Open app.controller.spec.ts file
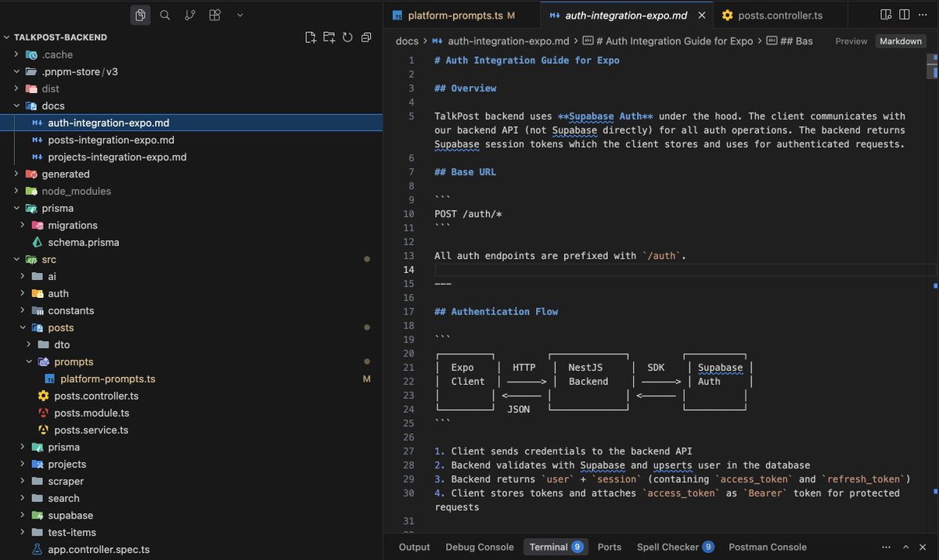 point(99,549)
